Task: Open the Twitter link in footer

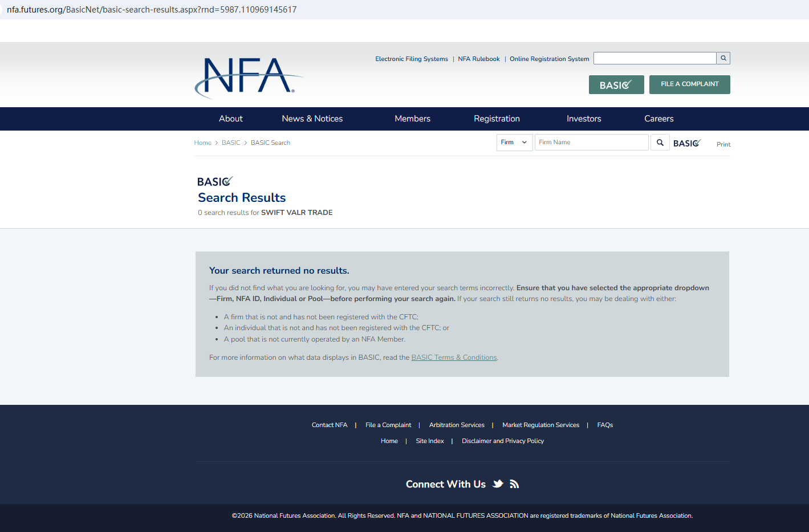Action: point(498,484)
